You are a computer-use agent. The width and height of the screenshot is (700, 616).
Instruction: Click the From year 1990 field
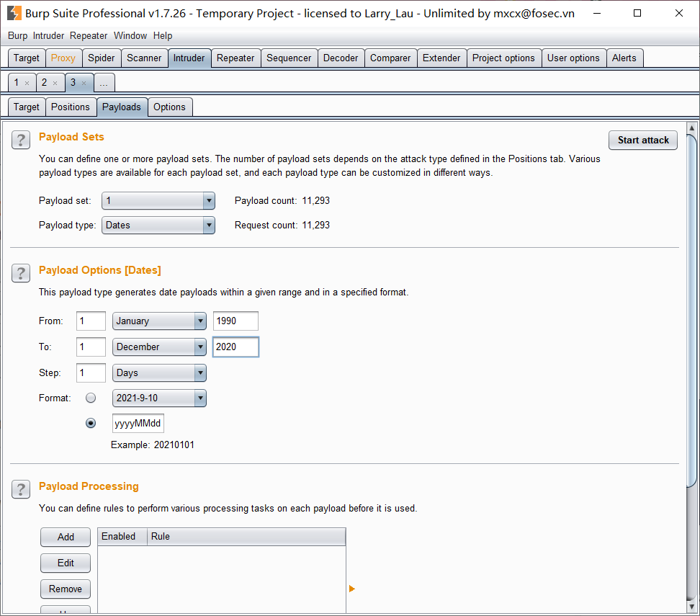(235, 321)
